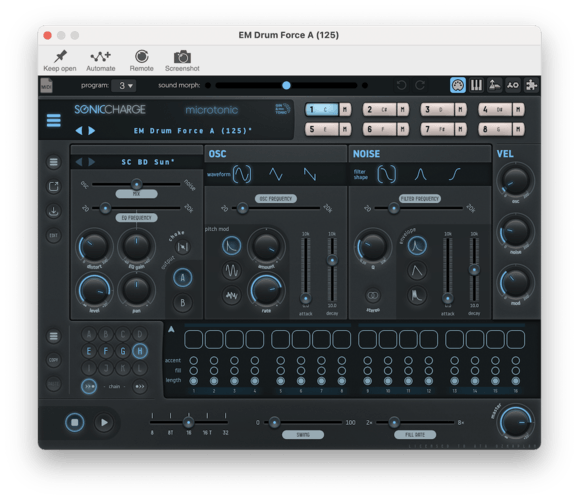Select the sine oscillator waveform
Viewport: 579px width, 500px height.
(x=242, y=174)
